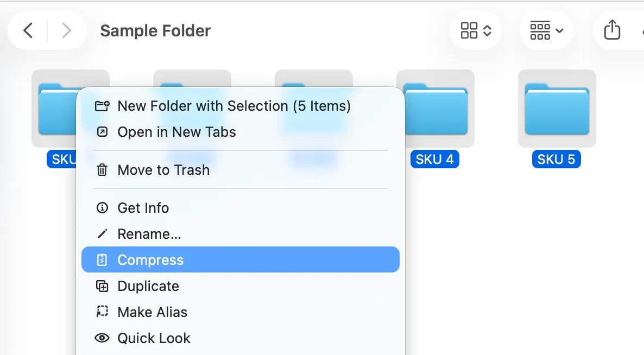
Task: Select Compress from the context menu
Action: tap(150, 259)
